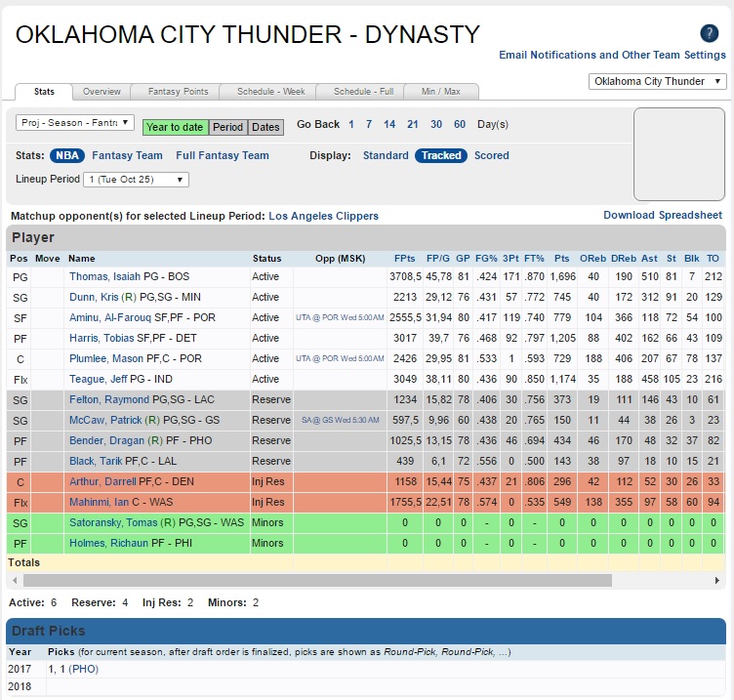734x700 pixels.
Task: Open the help question mark icon
Action: [710, 33]
